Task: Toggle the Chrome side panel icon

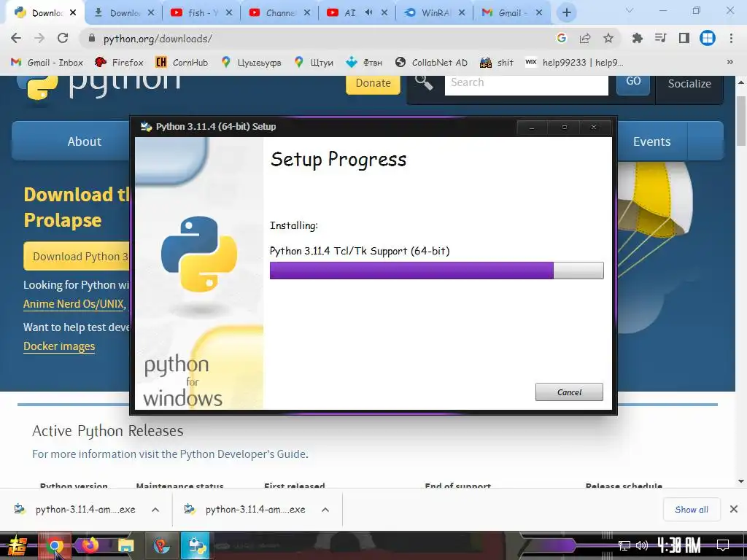Action: 684,38
